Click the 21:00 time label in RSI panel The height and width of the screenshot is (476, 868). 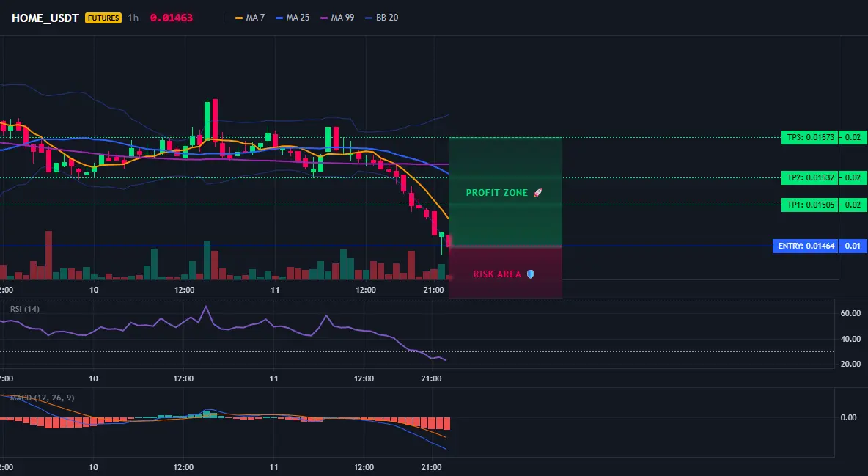click(x=431, y=378)
